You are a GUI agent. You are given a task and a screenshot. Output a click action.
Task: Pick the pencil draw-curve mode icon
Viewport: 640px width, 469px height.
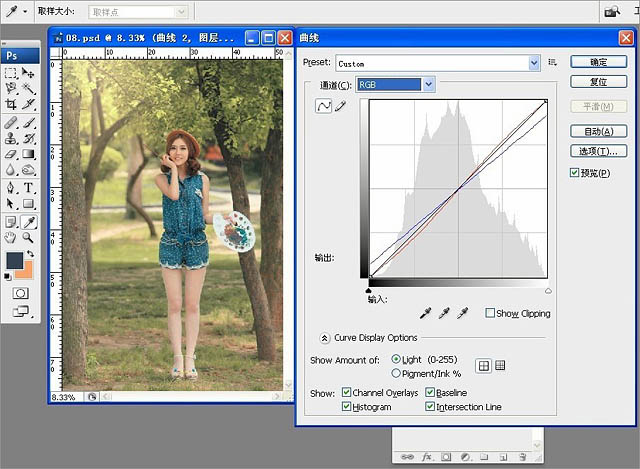[x=340, y=106]
